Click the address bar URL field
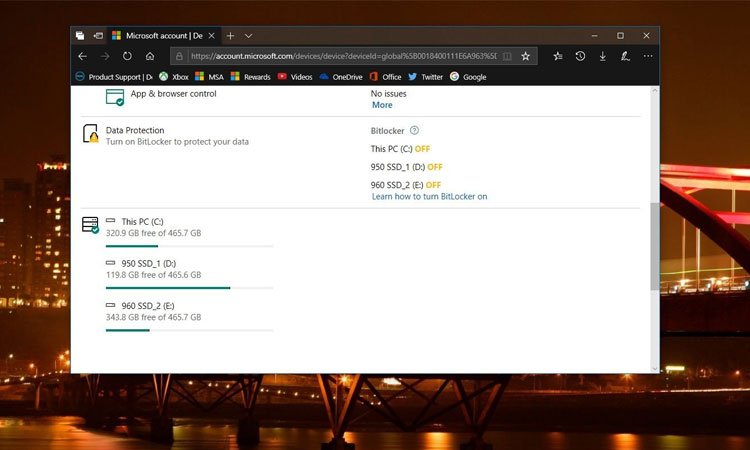 (340, 56)
